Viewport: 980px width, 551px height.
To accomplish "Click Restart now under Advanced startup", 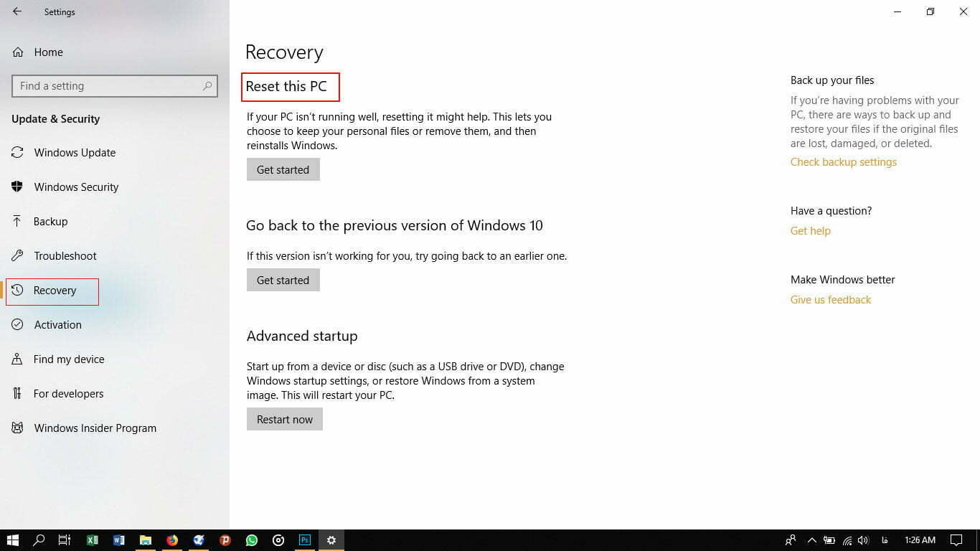I will pyautogui.click(x=285, y=419).
